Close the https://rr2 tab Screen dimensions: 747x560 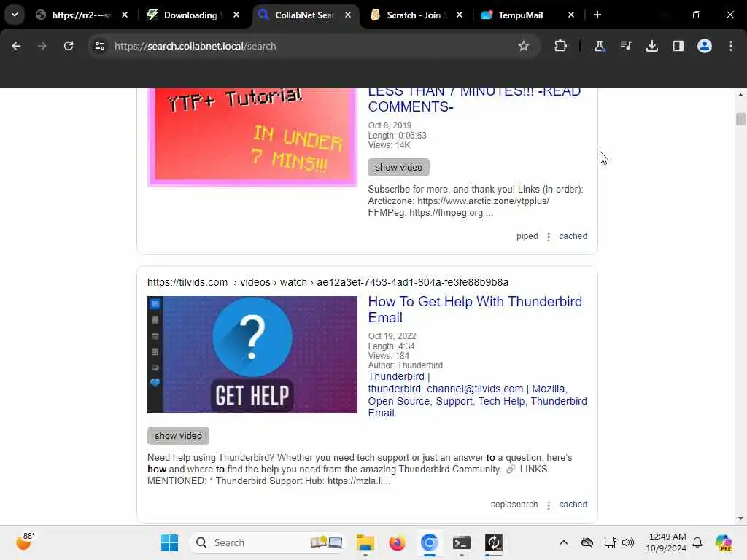click(124, 15)
